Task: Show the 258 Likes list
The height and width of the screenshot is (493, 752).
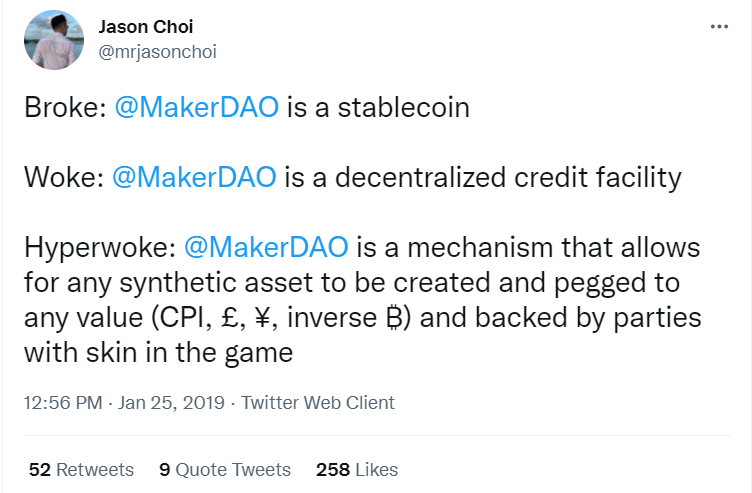Action: tap(356, 469)
